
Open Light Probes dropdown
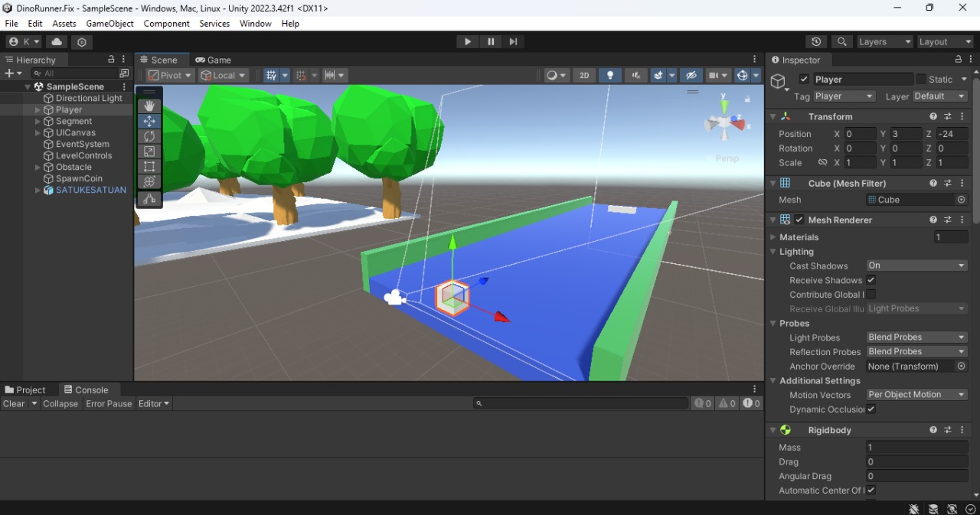pos(917,337)
